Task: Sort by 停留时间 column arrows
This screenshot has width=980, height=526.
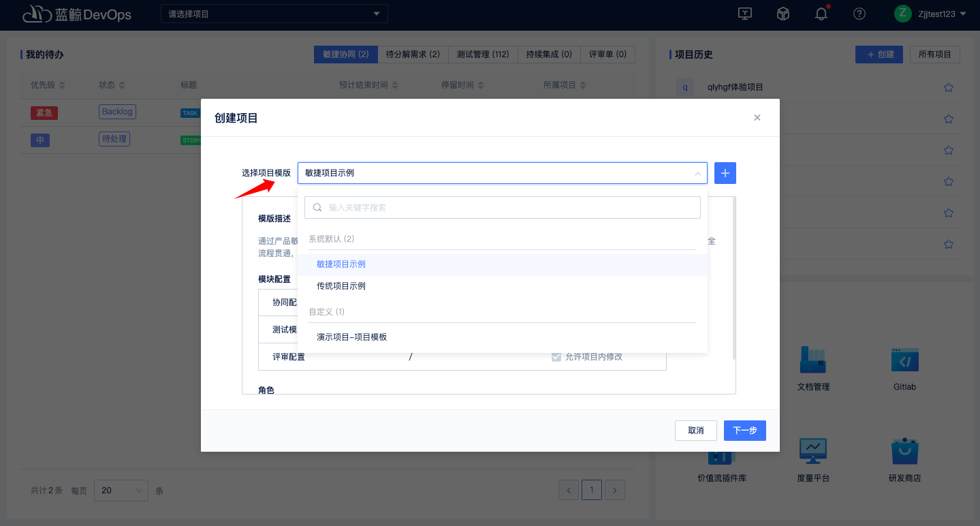Action: pos(481,86)
